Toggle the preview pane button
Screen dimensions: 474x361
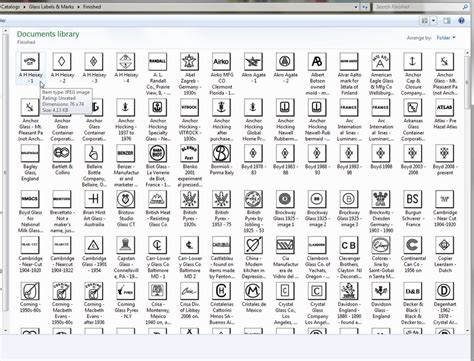pyautogui.click(x=446, y=21)
